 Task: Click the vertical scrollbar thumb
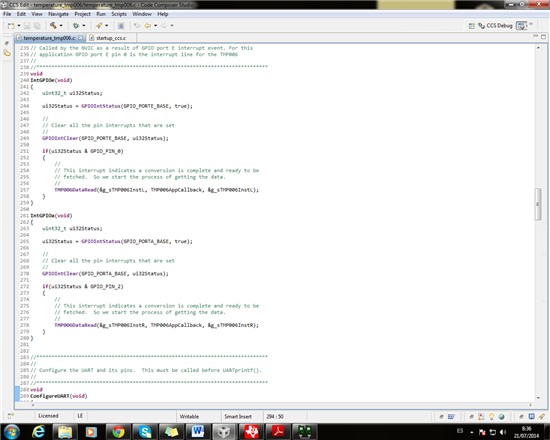pos(538,204)
